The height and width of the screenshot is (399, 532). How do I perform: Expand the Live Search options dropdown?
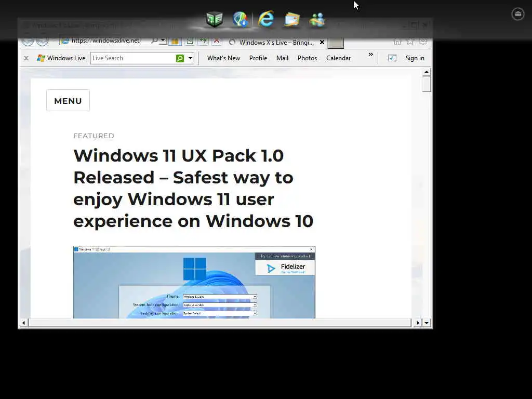pyautogui.click(x=190, y=58)
